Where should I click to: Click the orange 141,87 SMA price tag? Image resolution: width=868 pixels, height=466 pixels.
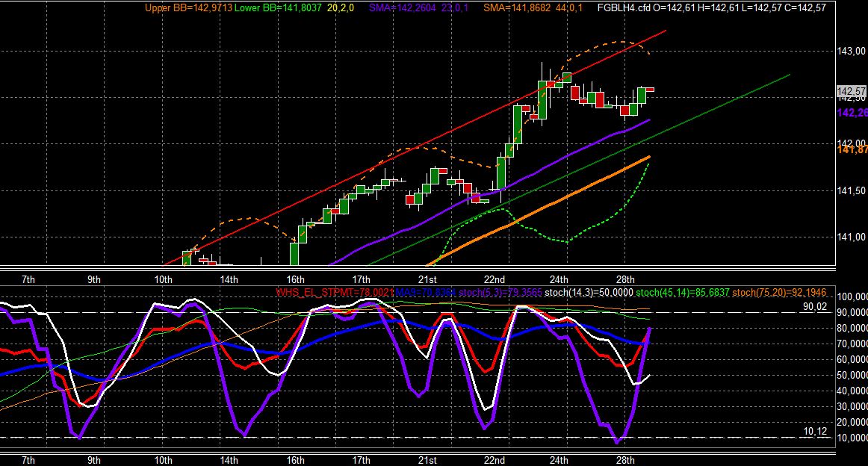[852, 149]
